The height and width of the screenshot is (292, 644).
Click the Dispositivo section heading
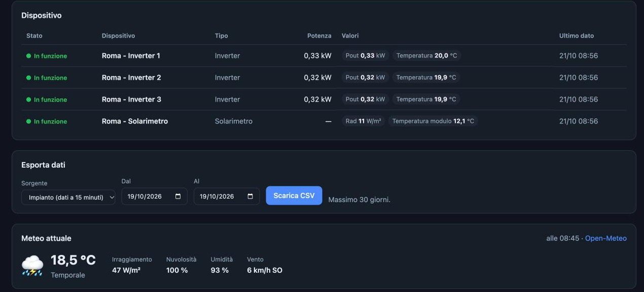[42, 16]
